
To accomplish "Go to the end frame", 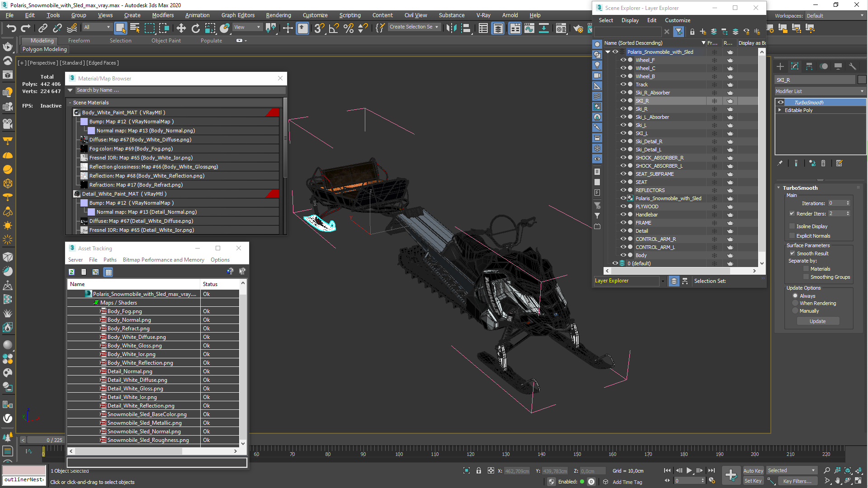I will point(712,470).
